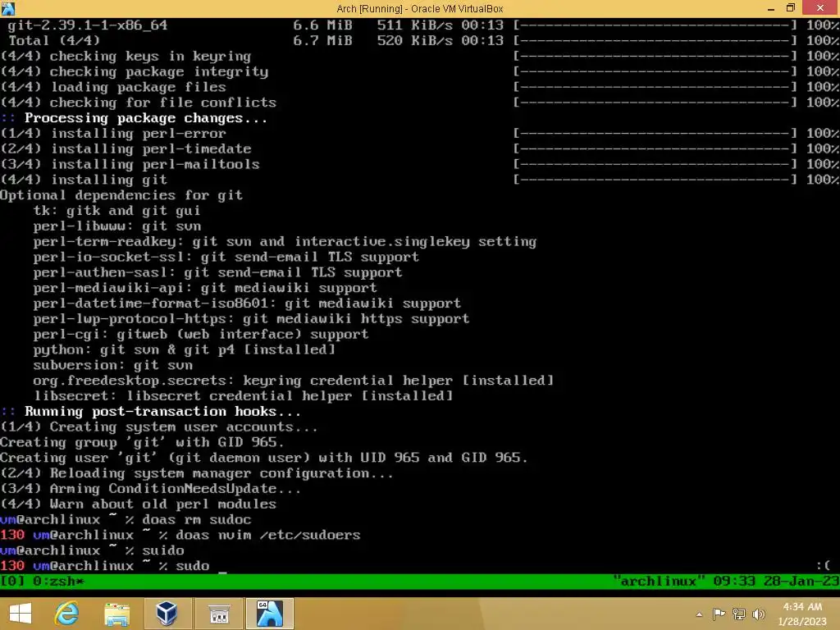Image resolution: width=840 pixels, height=630 pixels.
Task: Click 'org.freedesktop.secrets: keyring credential helper' line
Action: (x=294, y=381)
